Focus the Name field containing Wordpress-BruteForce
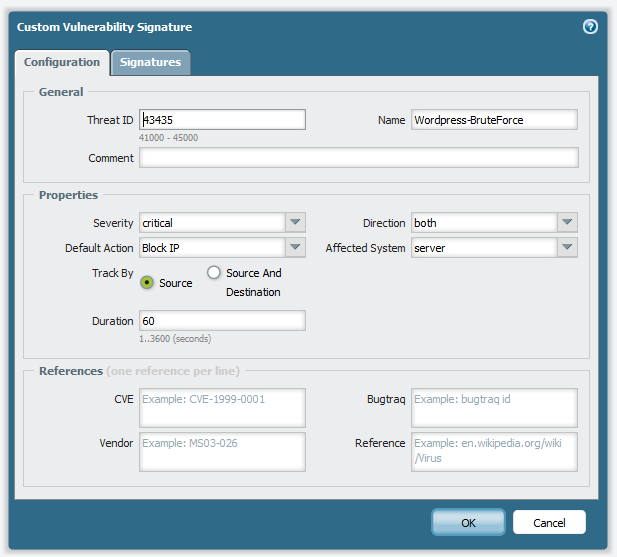This screenshot has width=617, height=557. [494, 120]
